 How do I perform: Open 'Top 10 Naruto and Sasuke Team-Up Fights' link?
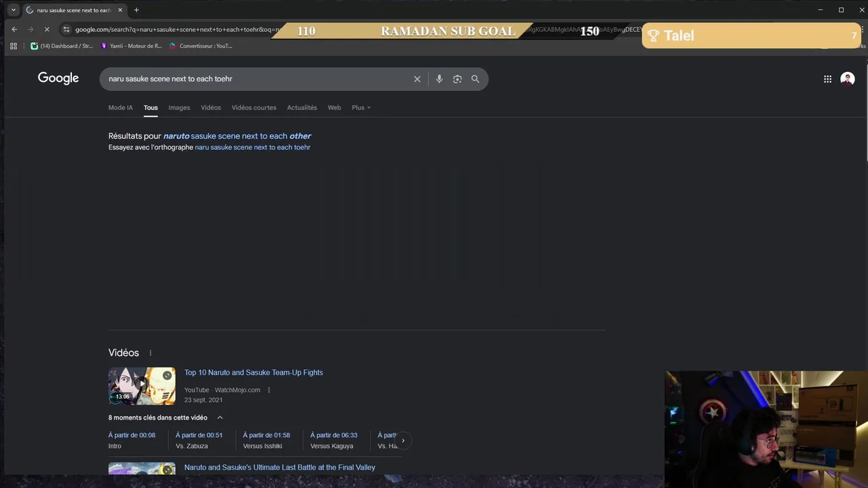click(x=254, y=373)
